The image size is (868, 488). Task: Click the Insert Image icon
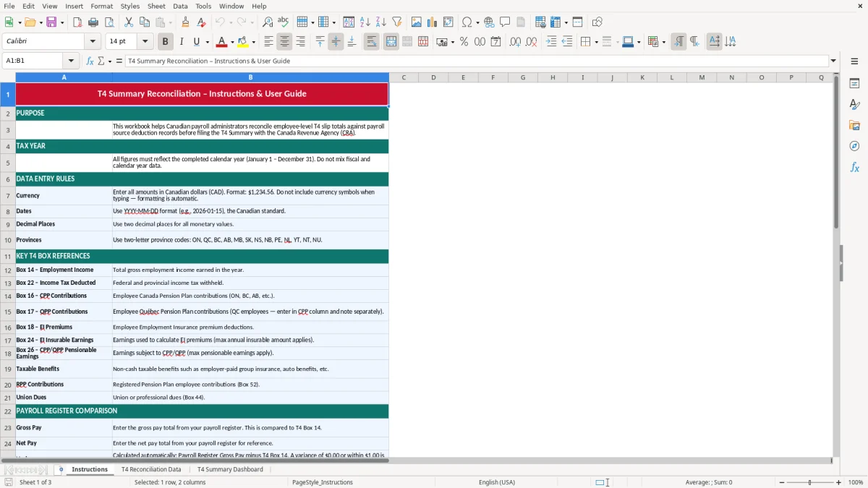tap(417, 22)
